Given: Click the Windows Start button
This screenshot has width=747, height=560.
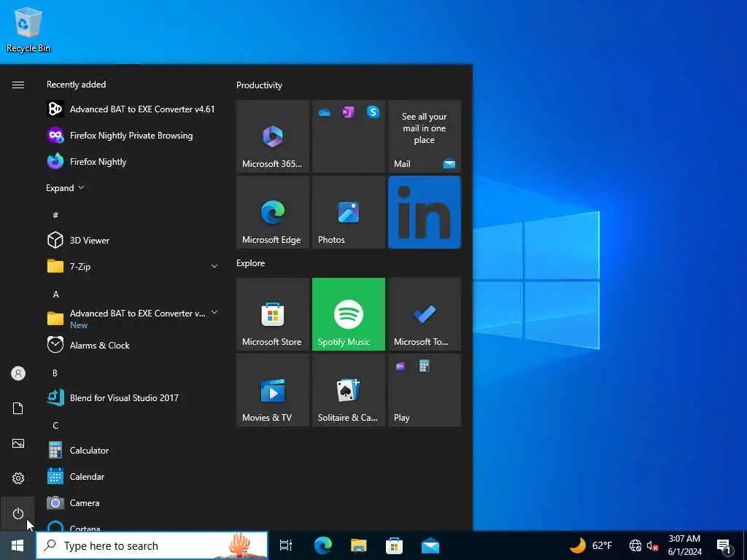Looking at the screenshot, I should click(x=18, y=545).
